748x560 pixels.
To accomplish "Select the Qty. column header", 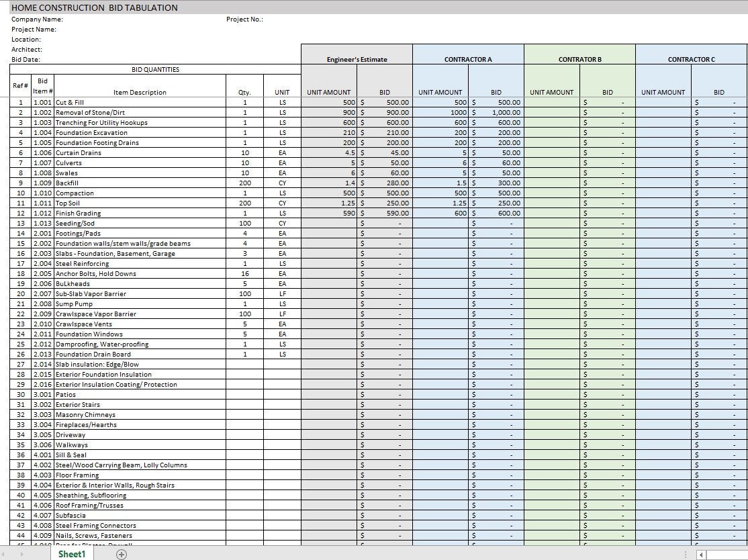I will [x=244, y=92].
